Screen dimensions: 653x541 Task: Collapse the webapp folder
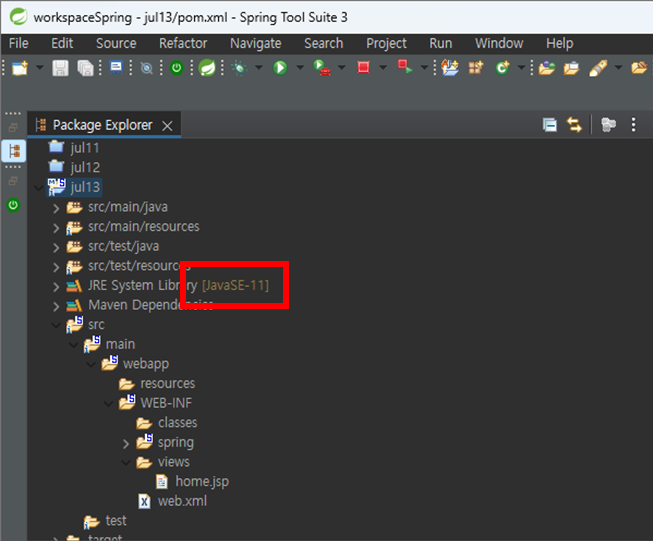[x=91, y=364]
